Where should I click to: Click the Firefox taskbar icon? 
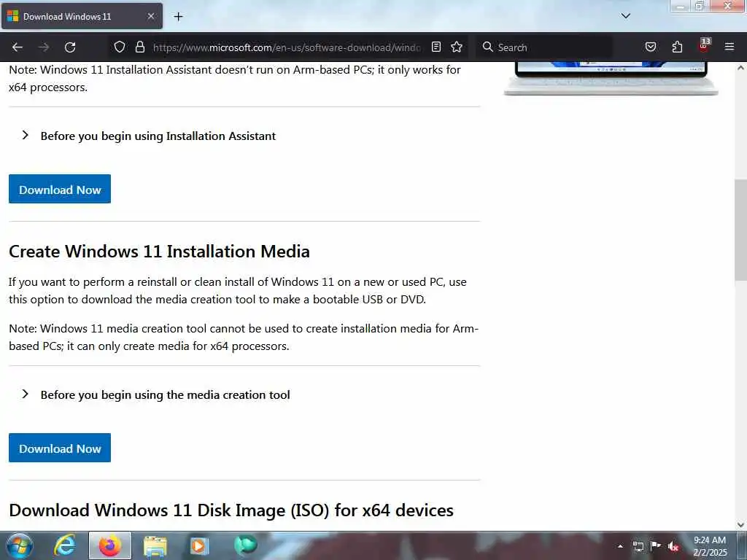110,546
